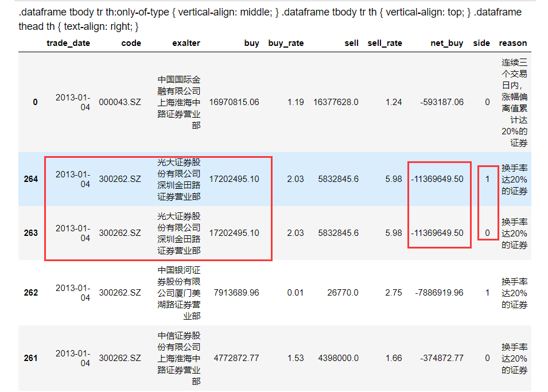Viewport: 548px width, 392px height.
Task: Click the side column header
Action: (481, 43)
